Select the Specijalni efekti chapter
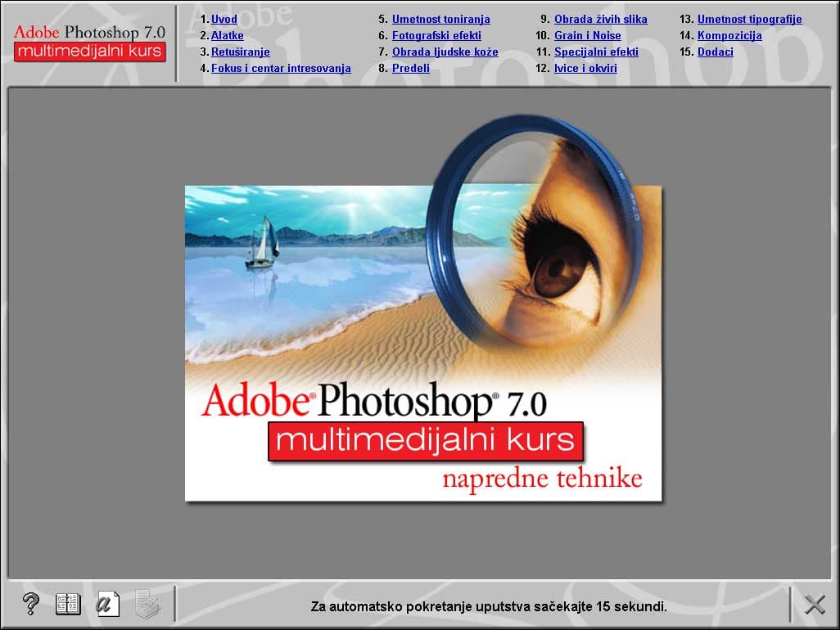 point(596,52)
